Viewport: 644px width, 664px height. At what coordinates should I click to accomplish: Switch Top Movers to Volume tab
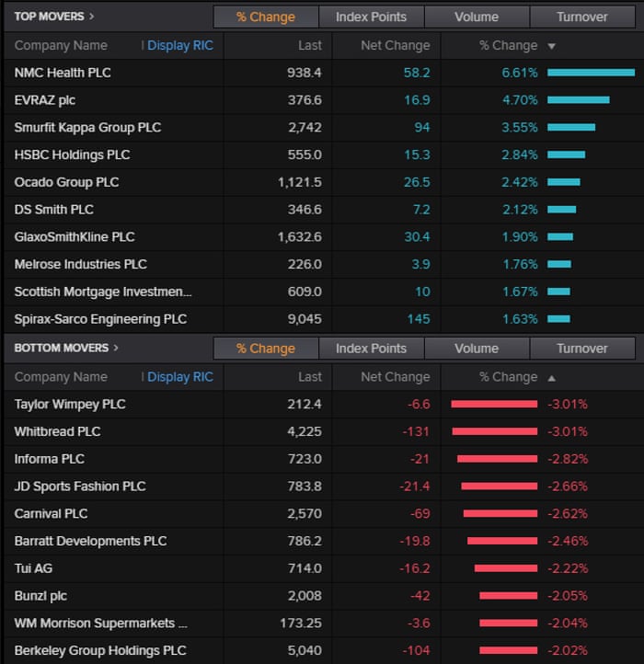(477, 17)
